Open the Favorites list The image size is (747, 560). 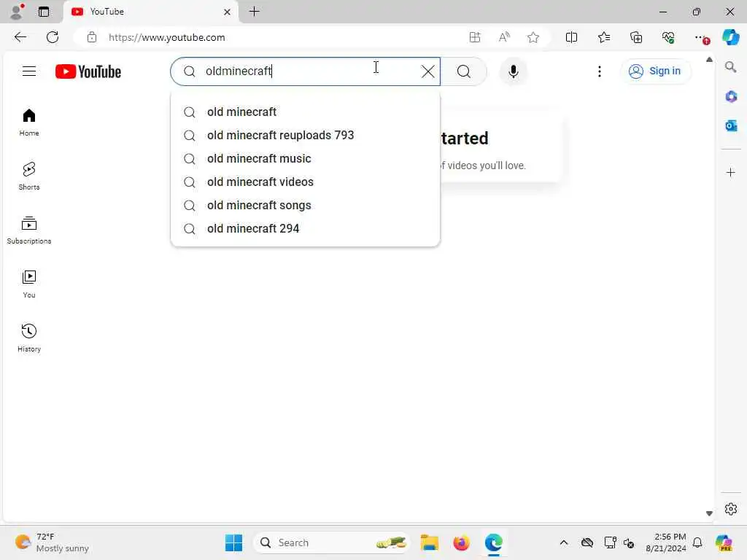pos(603,38)
